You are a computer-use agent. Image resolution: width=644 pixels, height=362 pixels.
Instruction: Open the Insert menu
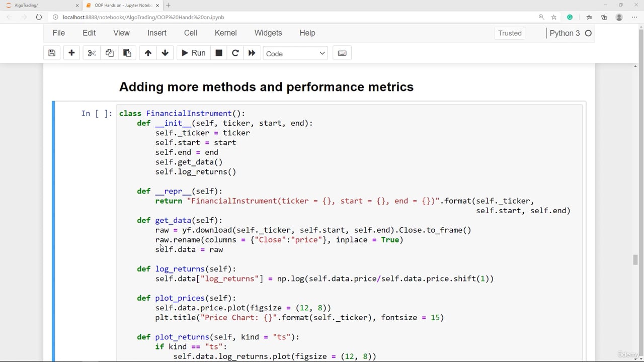point(157,33)
